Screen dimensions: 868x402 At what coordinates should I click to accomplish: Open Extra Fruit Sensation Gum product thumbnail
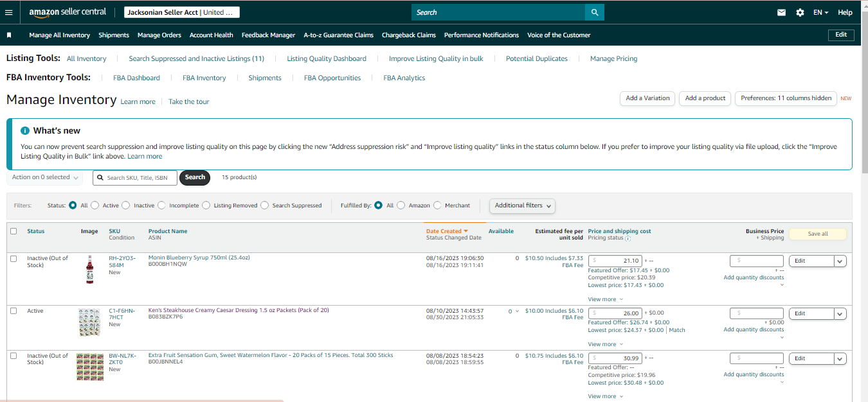click(90, 367)
